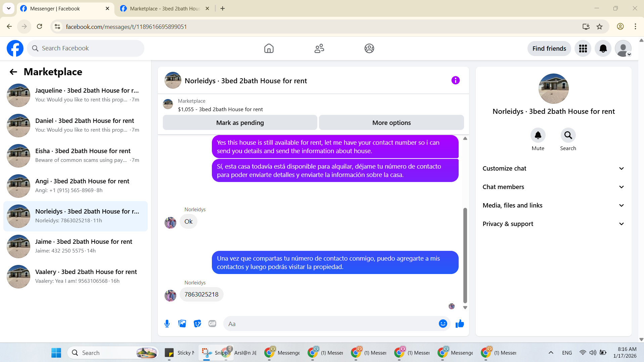Open Eisha's conversation
644x362 pixels.
pos(76,156)
